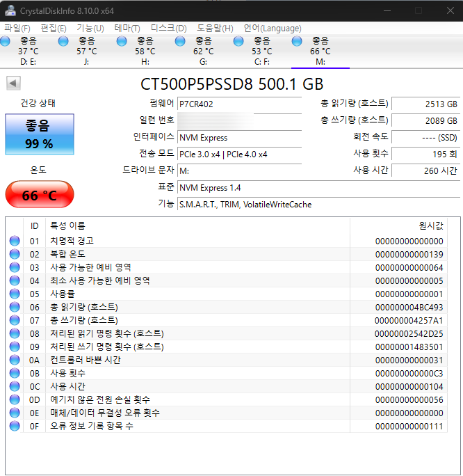This screenshot has height=476, width=463.
Task: Click the status orb of attribute 0F row
Action: tap(15, 426)
